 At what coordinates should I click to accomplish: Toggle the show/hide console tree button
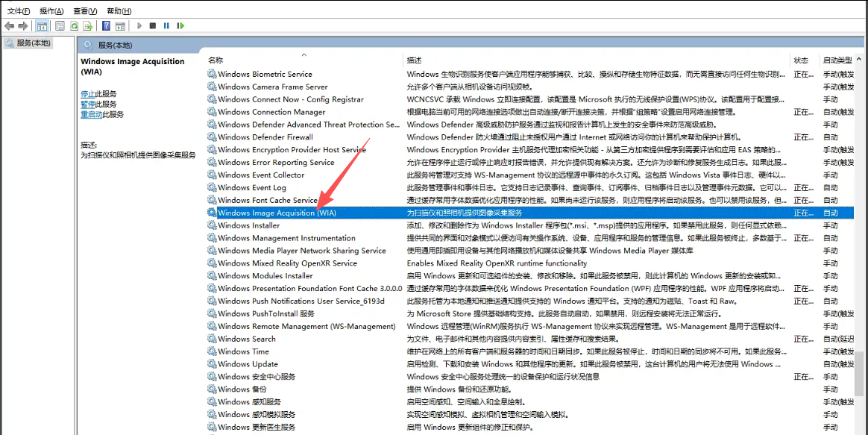(43, 26)
